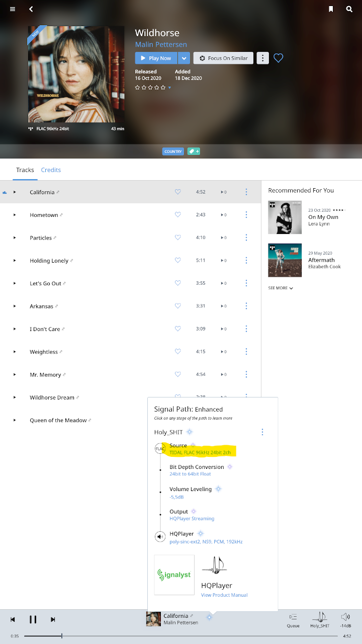Switch to the Credits tab
The height and width of the screenshot is (644, 362).
pos(51,170)
